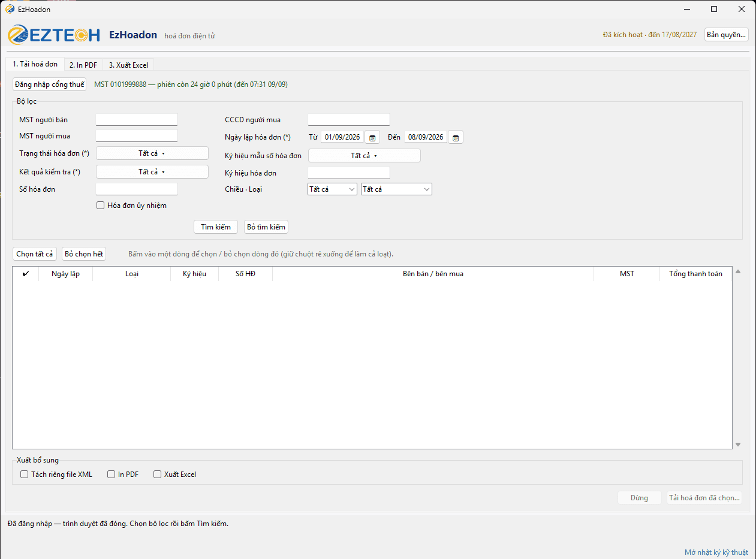Click status bar text Đã đăng nhập
Image resolution: width=756 pixels, height=559 pixels.
point(118,524)
